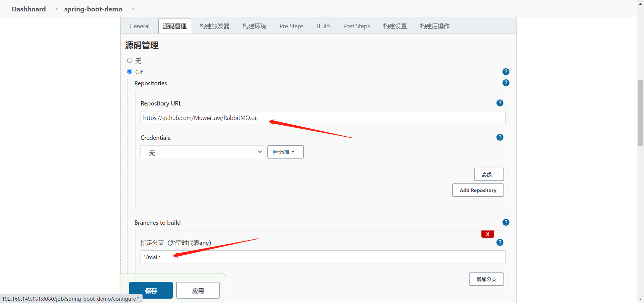Viewport: 644px width, 303px height.
Task: Switch to the 构建设置 tab
Action: pyautogui.click(x=395, y=26)
